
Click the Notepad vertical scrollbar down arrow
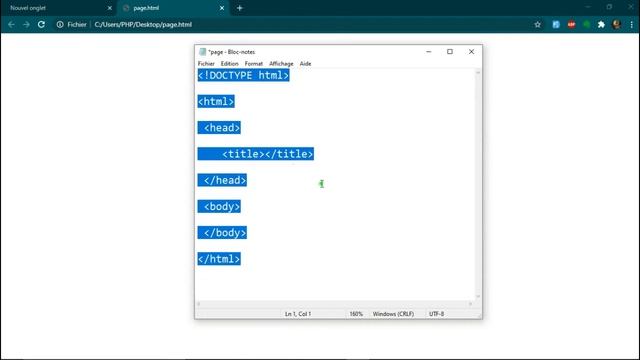[x=478, y=296]
